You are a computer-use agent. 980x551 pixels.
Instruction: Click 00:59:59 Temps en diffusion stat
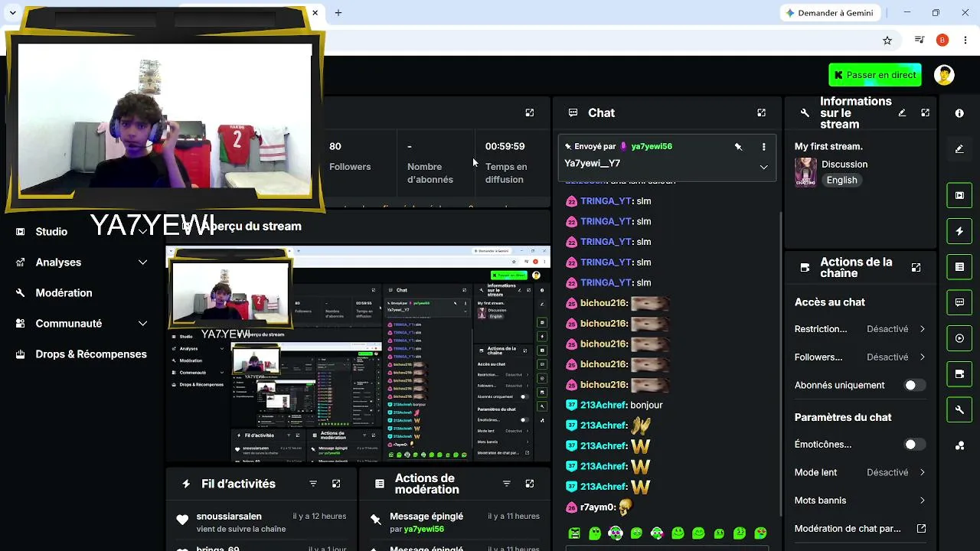[506, 162]
